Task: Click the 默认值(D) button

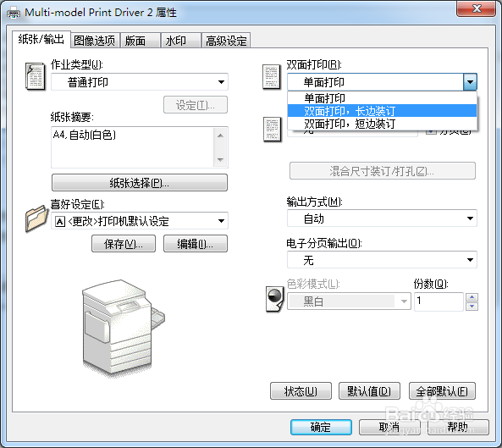Action: click(369, 391)
